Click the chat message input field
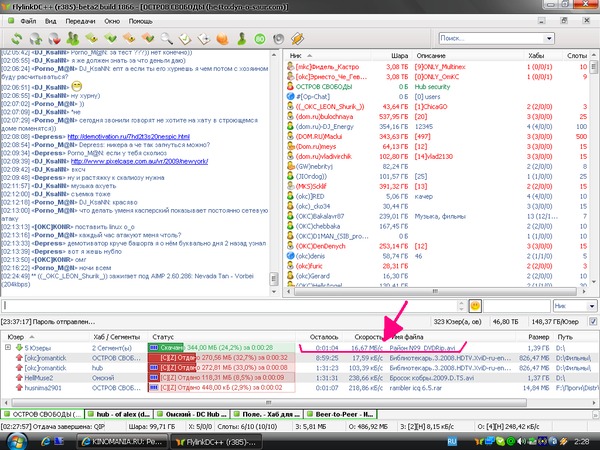 click(229, 305)
